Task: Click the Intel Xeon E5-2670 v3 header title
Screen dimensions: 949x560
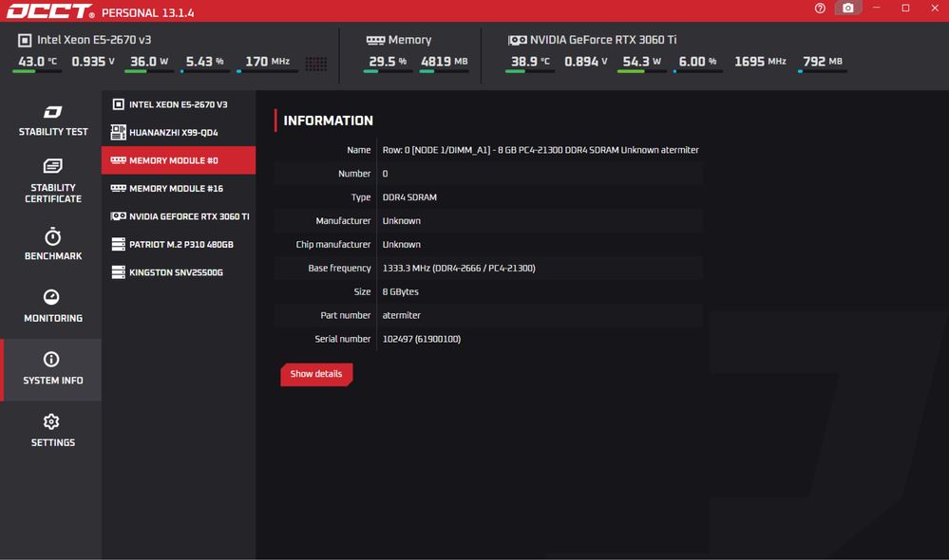Action: [x=94, y=40]
